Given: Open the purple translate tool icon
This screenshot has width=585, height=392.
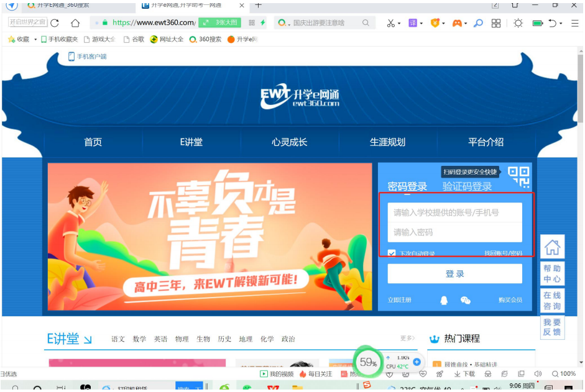Looking at the screenshot, I should click(413, 23).
